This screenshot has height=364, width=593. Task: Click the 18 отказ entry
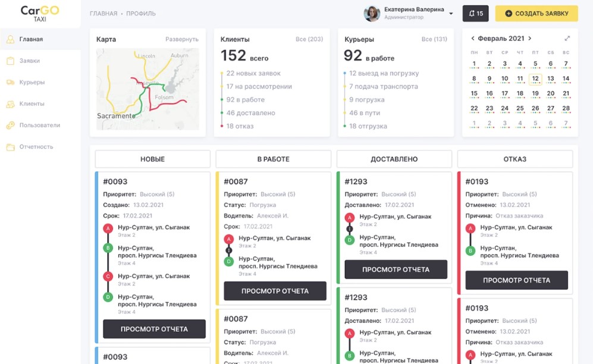click(x=240, y=126)
